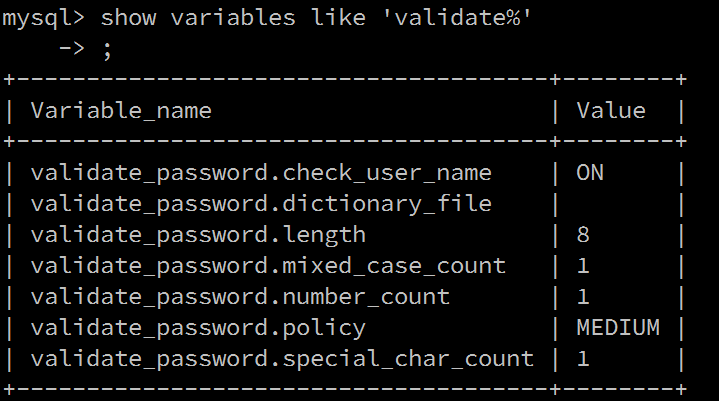Select validate_password.length variable name

coord(198,235)
